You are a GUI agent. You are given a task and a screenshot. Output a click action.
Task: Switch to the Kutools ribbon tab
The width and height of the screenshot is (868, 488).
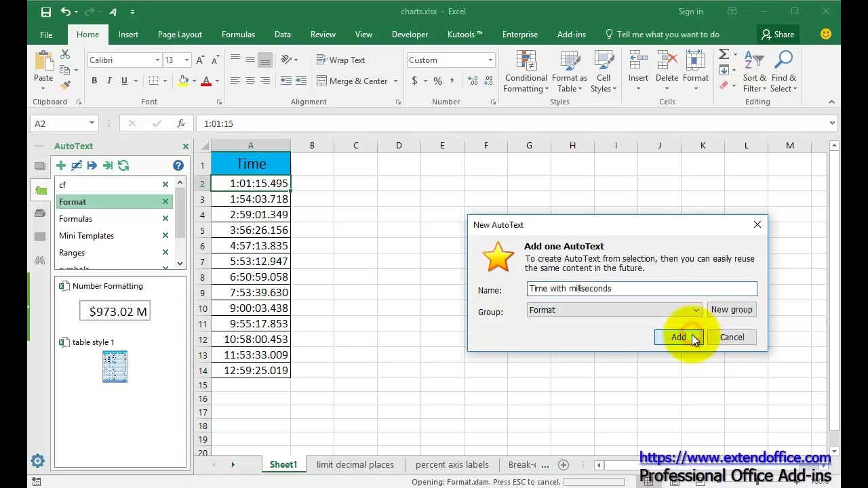pyautogui.click(x=465, y=35)
